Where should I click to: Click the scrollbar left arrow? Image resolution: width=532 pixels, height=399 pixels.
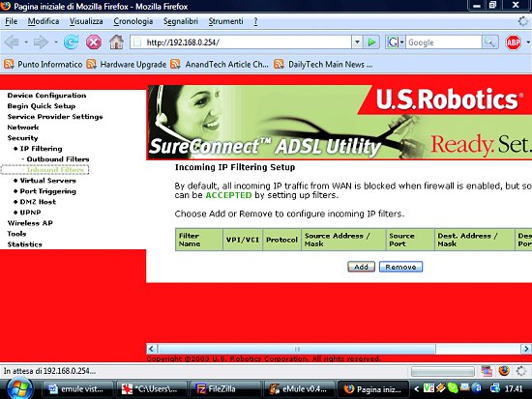click(152, 349)
